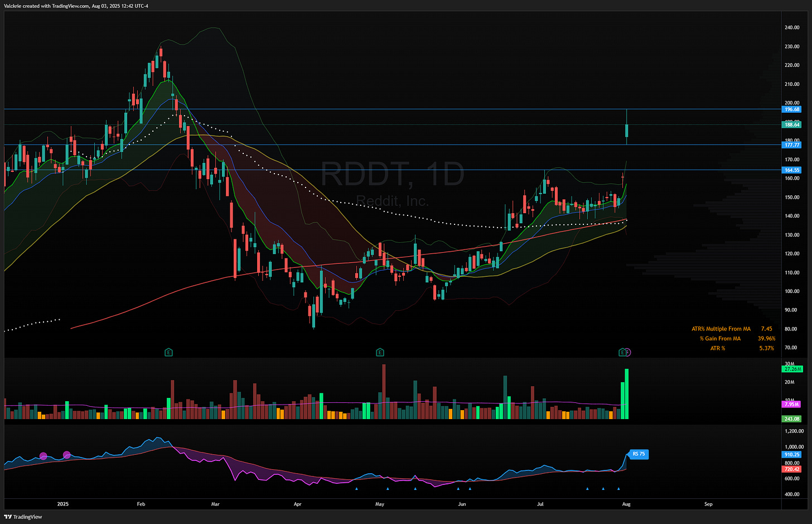
Task: Click the latest green candle near 188
Action: tap(627, 131)
